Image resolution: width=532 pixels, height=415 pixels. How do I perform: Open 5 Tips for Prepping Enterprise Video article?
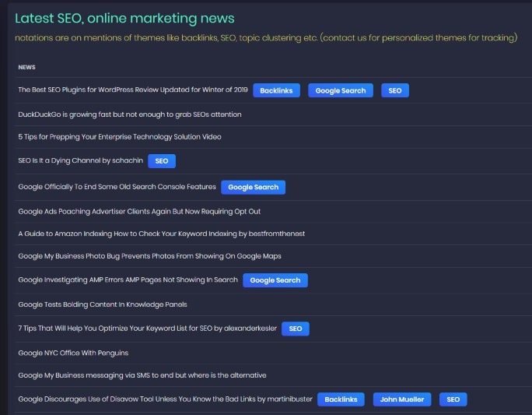coord(120,137)
